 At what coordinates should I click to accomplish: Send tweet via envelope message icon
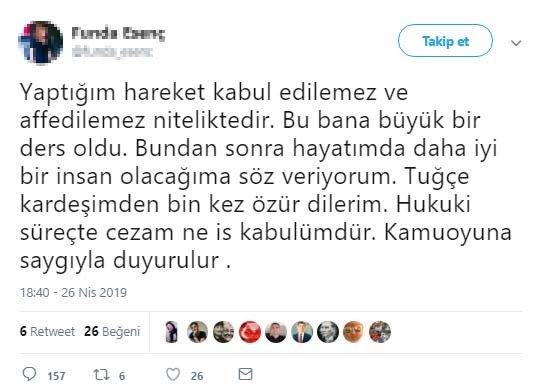[x=245, y=374]
